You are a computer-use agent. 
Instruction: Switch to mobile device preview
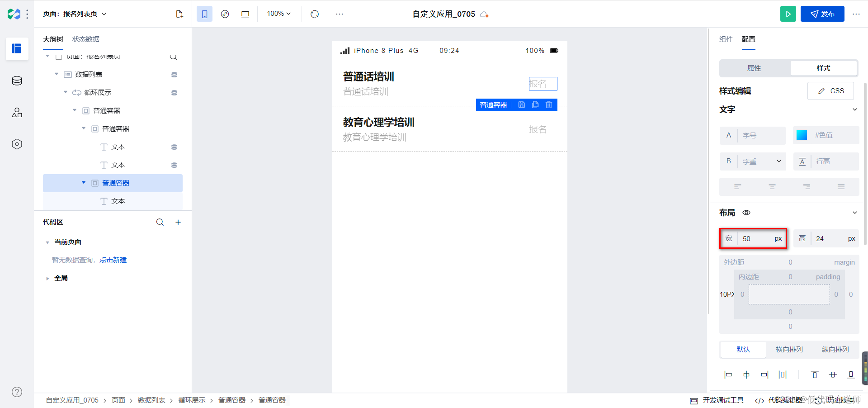click(204, 14)
